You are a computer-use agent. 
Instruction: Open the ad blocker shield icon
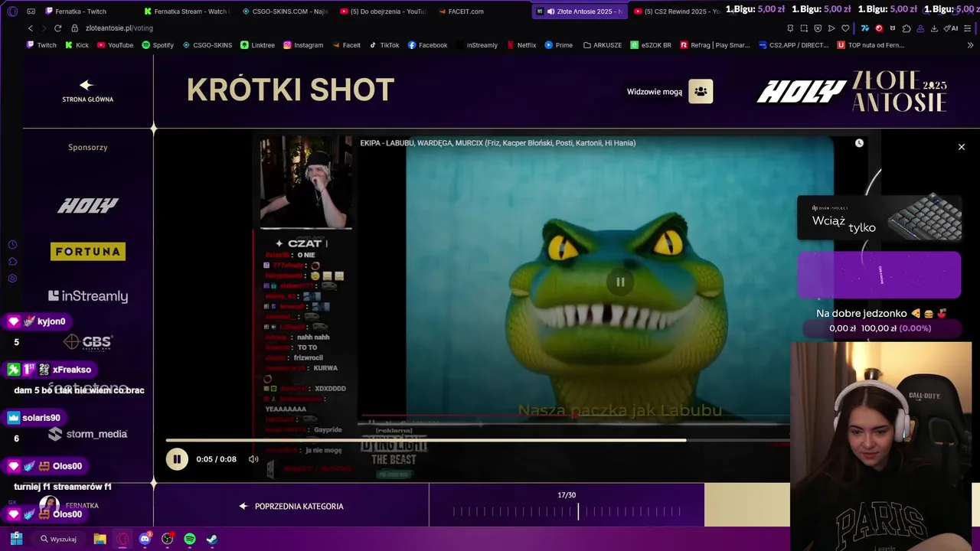(x=818, y=28)
